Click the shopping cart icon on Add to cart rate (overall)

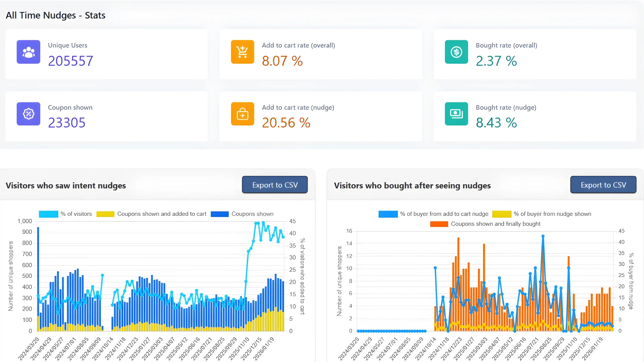tap(242, 52)
